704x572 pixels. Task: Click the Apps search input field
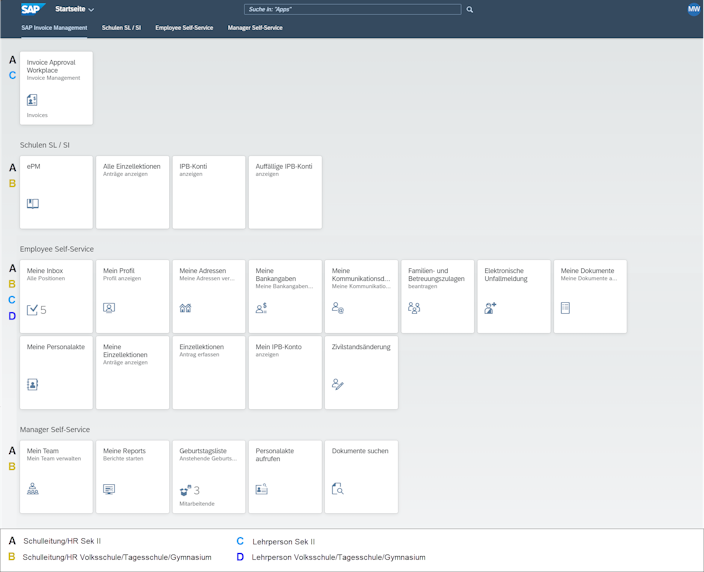pos(352,9)
